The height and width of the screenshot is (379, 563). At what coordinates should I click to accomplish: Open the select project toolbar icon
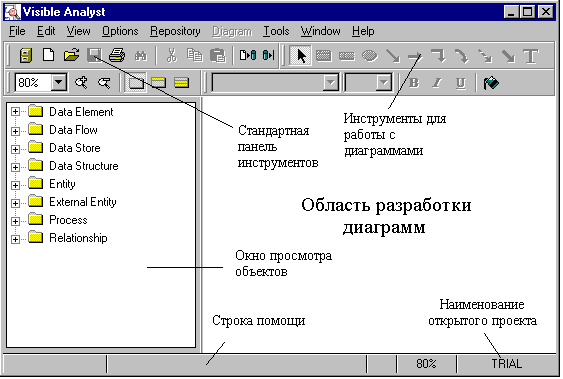point(25,56)
